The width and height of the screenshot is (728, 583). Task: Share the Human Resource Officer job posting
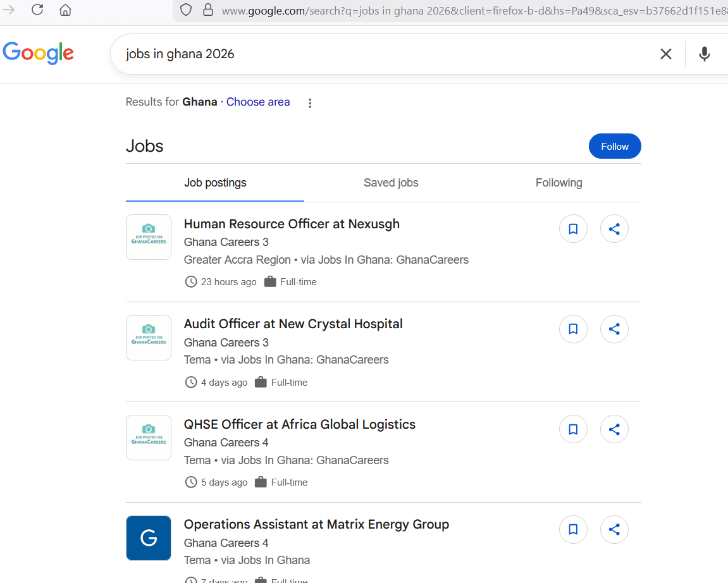pos(614,228)
